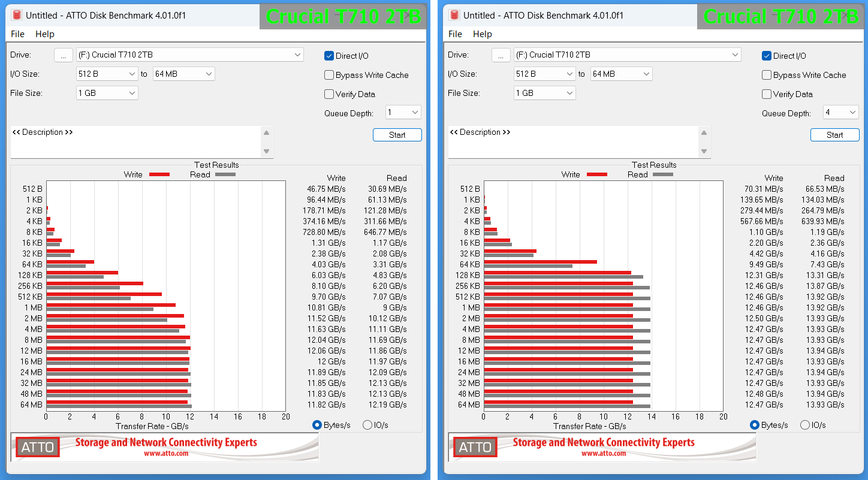The width and height of the screenshot is (868, 480).
Task: Click Start button in left window (Queue Depth 1)
Action: pyautogui.click(x=397, y=135)
